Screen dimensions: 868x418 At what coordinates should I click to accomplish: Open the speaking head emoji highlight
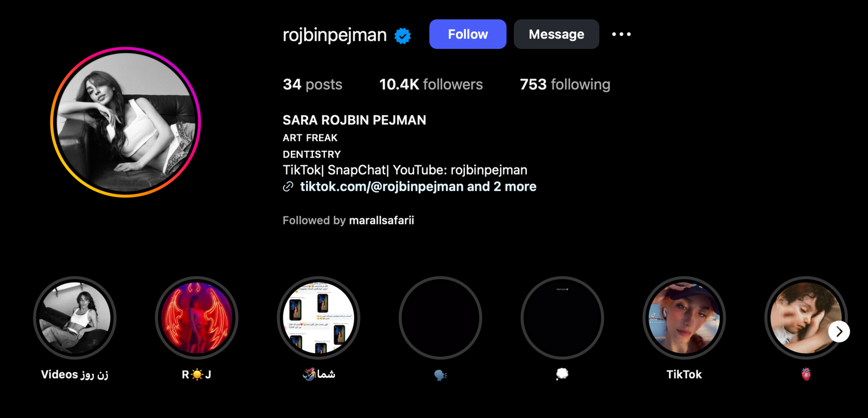click(x=441, y=318)
